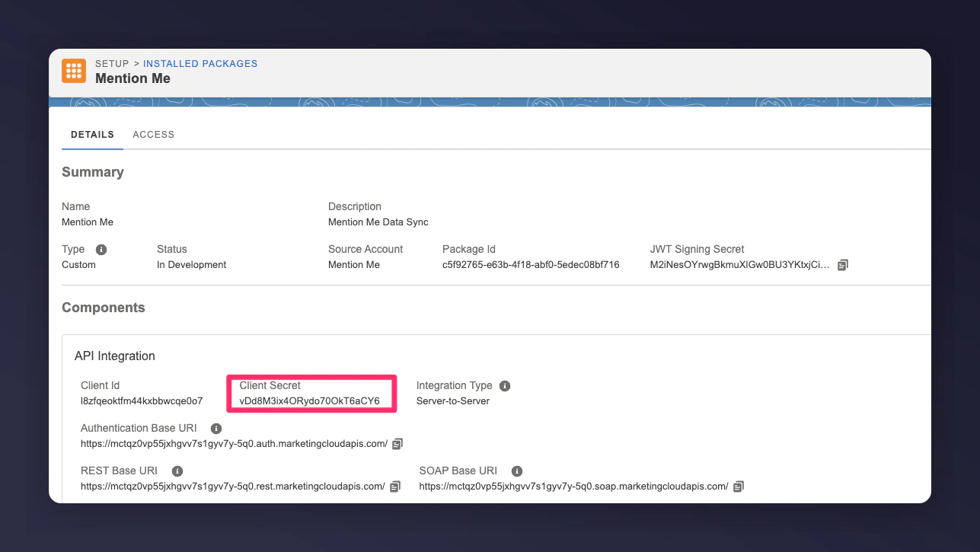Click the SOAP Base URI URL text

(574, 486)
